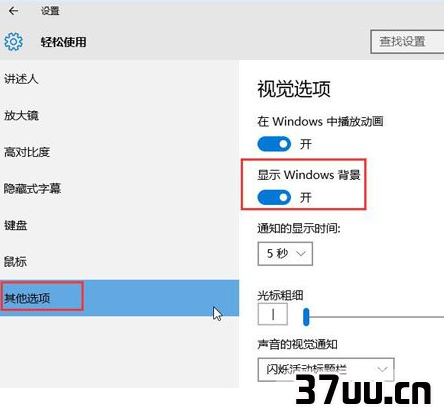
Task: Expand the visual notification for sound dropdown
Action: click(x=326, y=369)
